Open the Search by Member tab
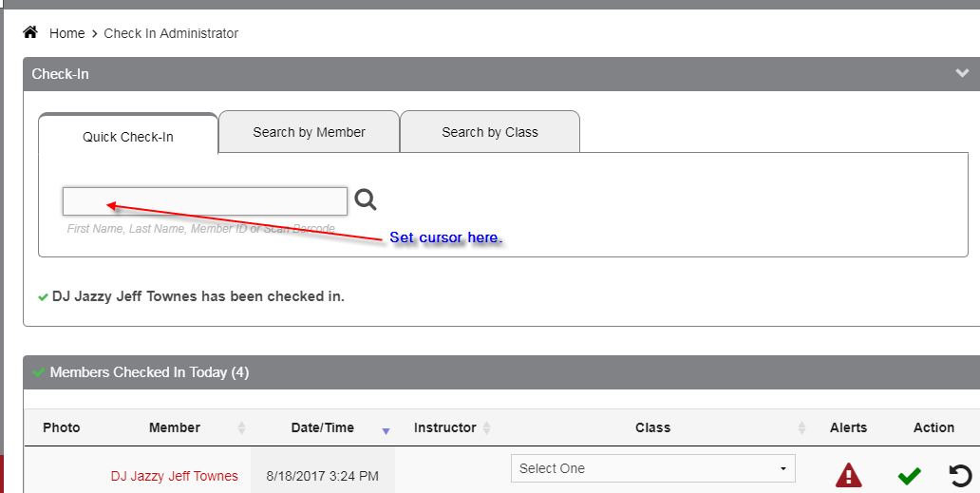This screenshot has width=980, height=493. (x=309, y=132)
